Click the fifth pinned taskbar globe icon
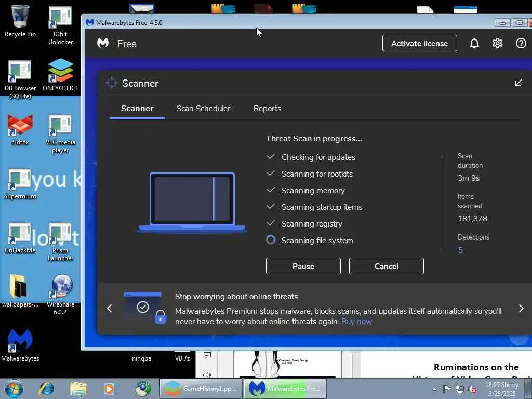The height and width of the screenshot is (399, 532). click(142, 389)
